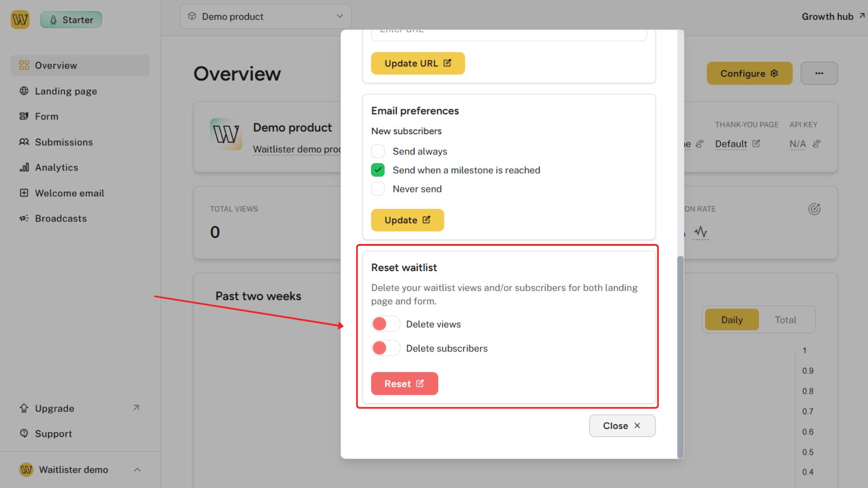Click the Configure button
868x488 pixels.
[x=750, y=73]
